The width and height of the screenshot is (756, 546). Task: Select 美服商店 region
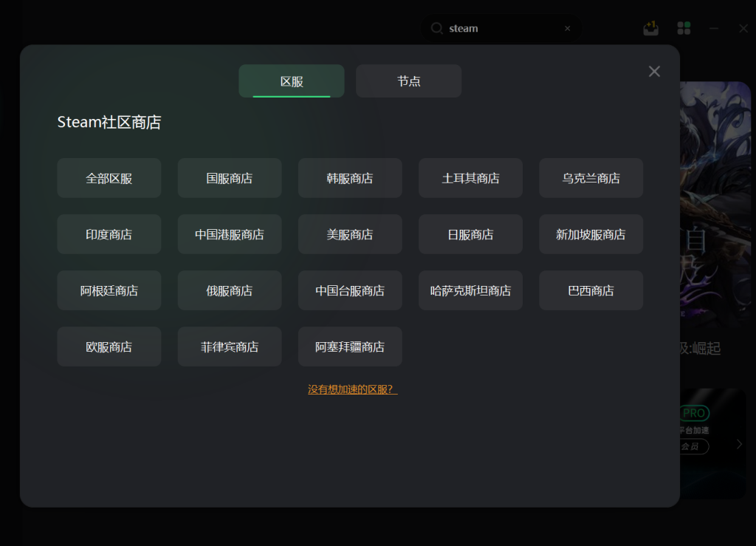point(350,234)
